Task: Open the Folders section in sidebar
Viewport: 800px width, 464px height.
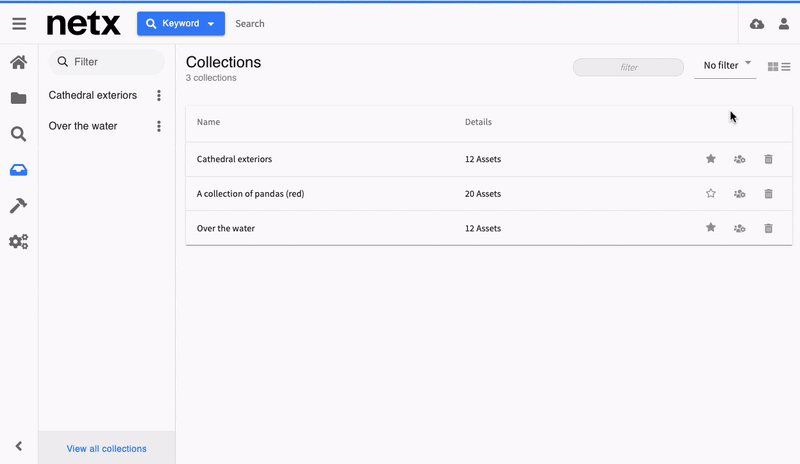Action: [x=18, y=98]
